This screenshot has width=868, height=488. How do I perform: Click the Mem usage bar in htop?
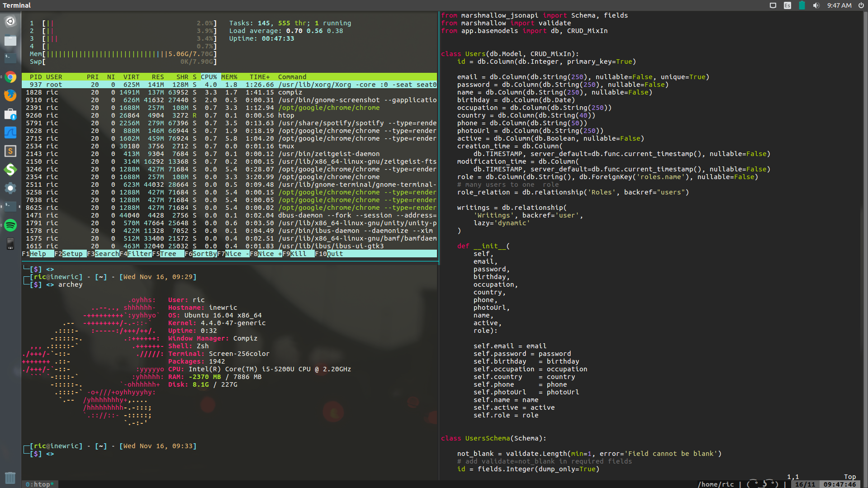click(123, 54)
